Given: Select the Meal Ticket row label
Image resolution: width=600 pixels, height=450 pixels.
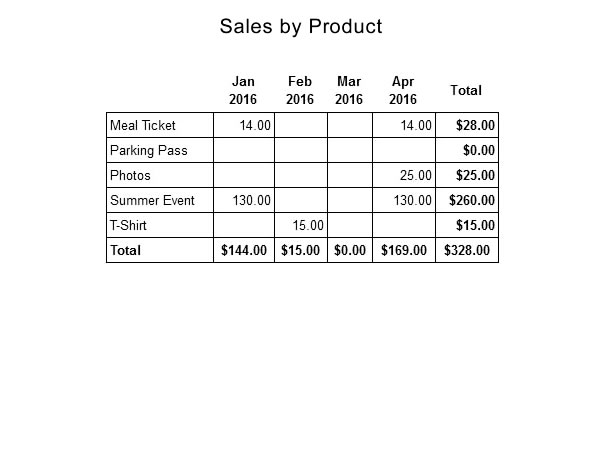Looking at the screenshot, I should click(x=142, y=125).
